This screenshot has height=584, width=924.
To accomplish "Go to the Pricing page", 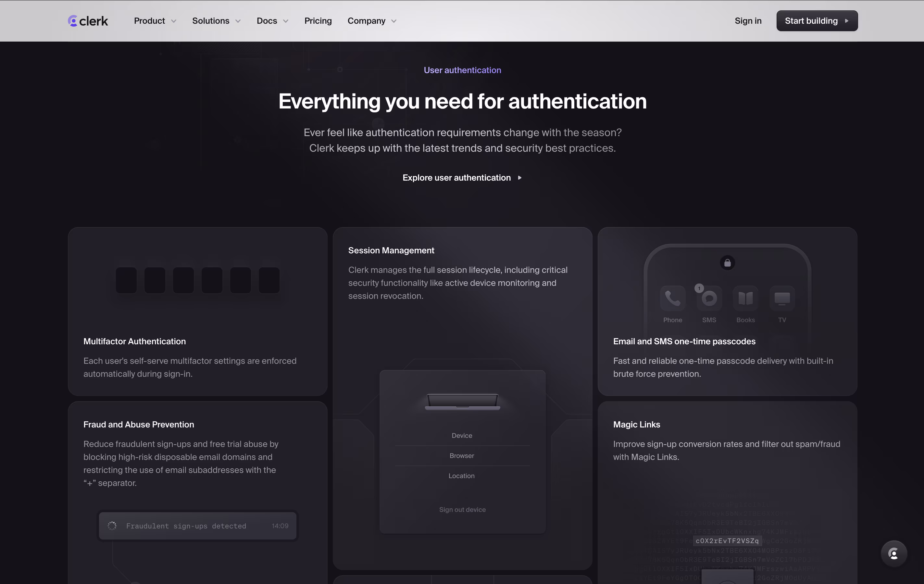I will click(x=318, y=21).
